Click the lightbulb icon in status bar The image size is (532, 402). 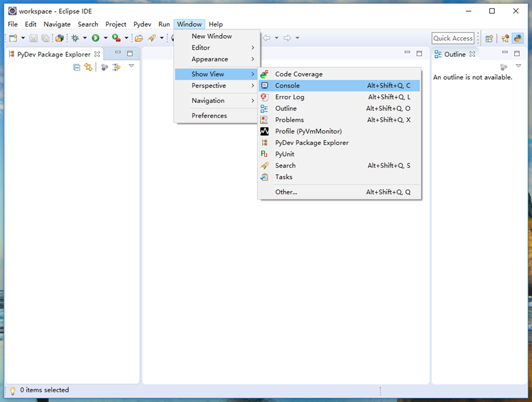(x=12, y=391)
